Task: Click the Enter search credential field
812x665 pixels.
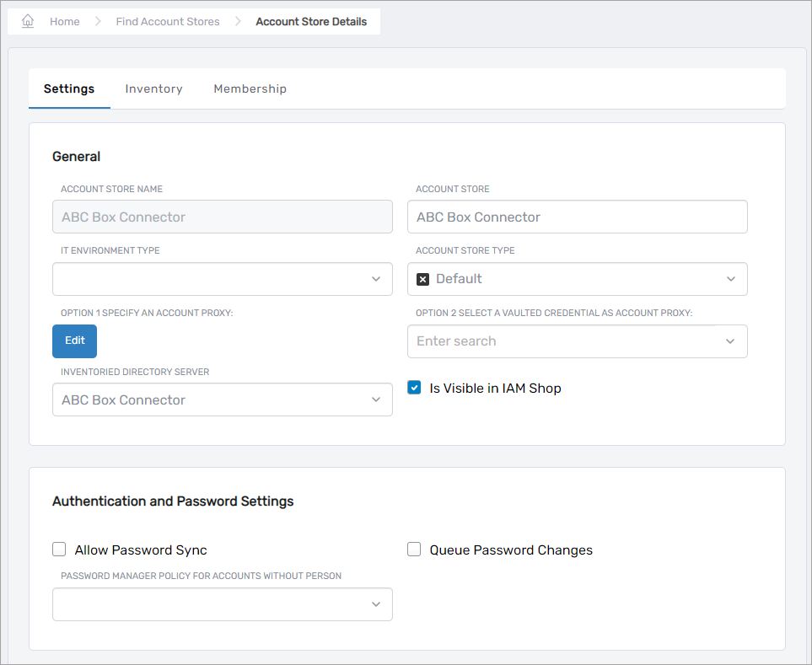Action: pos(565,341)
